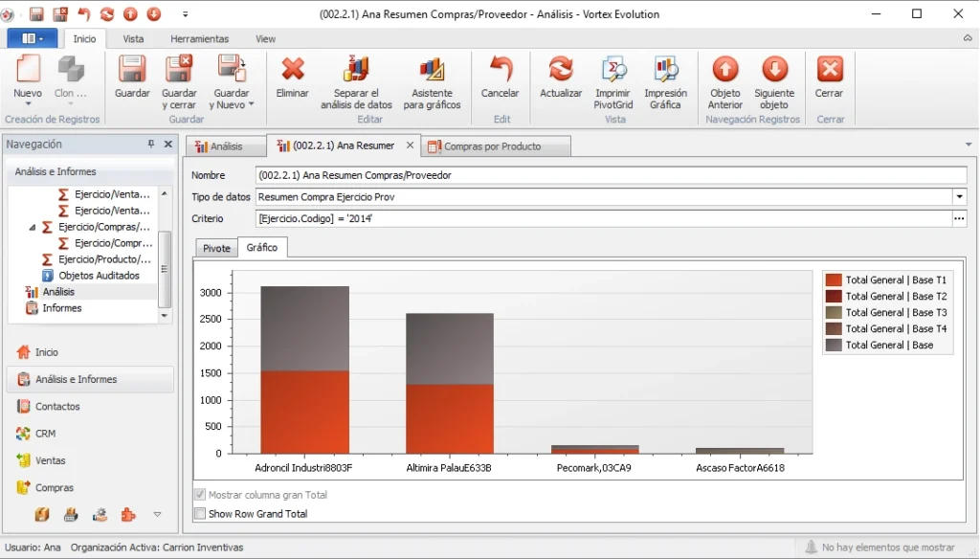Click in the Nombre field
The image size is (980, 559).
point(611,176)
